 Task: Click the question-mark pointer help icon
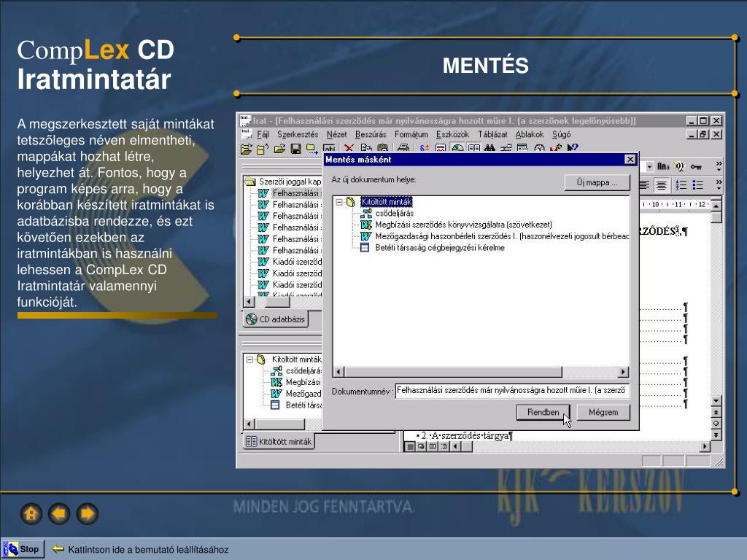click(572, 149)
